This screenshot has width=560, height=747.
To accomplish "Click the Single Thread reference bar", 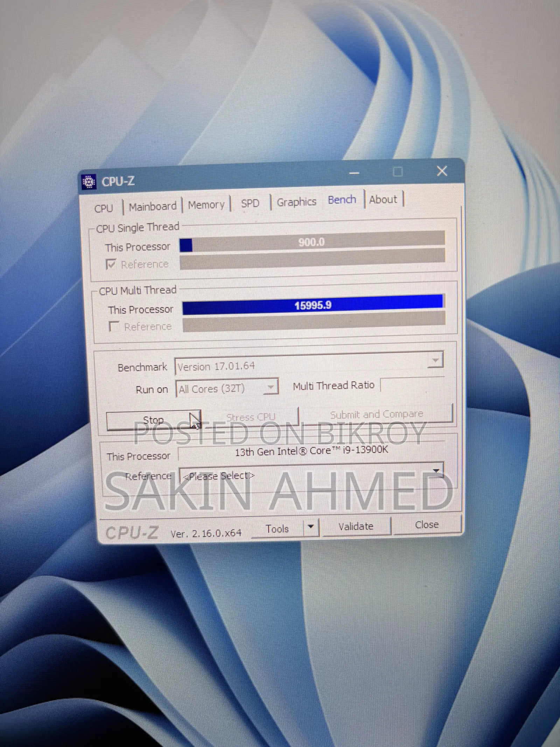I will pyautogui.click(x=312, y=258).
